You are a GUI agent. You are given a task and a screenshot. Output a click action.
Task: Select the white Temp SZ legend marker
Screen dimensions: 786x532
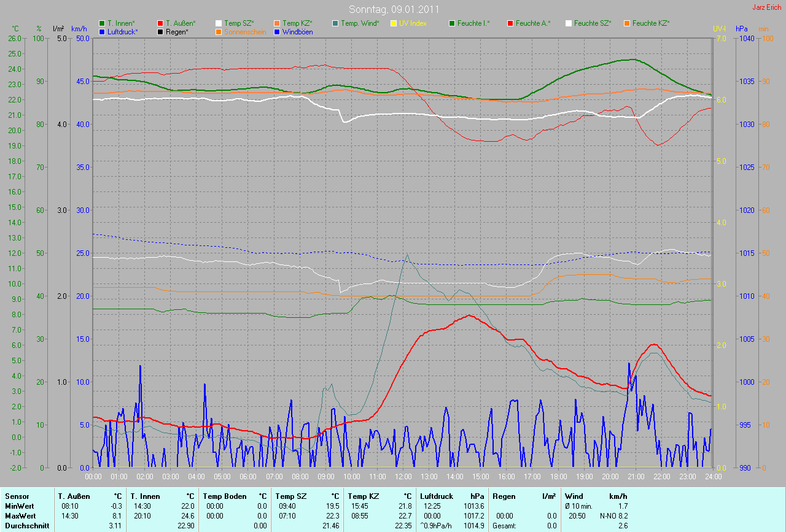pos(218,23)
